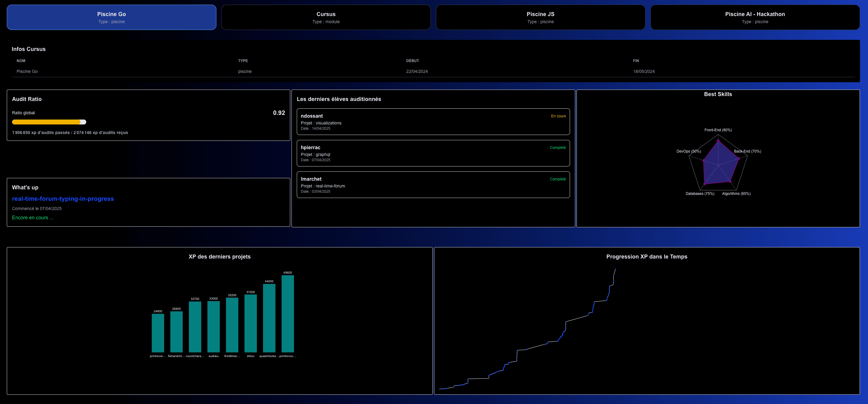Click 'Complété' status on hpierrac card

pyautogui.click(x=558, y=147)
